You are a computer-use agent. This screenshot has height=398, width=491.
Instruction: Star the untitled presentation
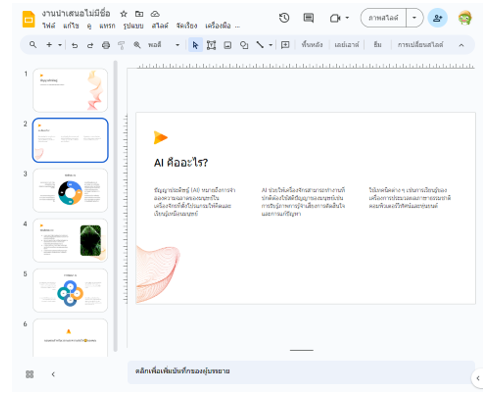pos(124,14)
